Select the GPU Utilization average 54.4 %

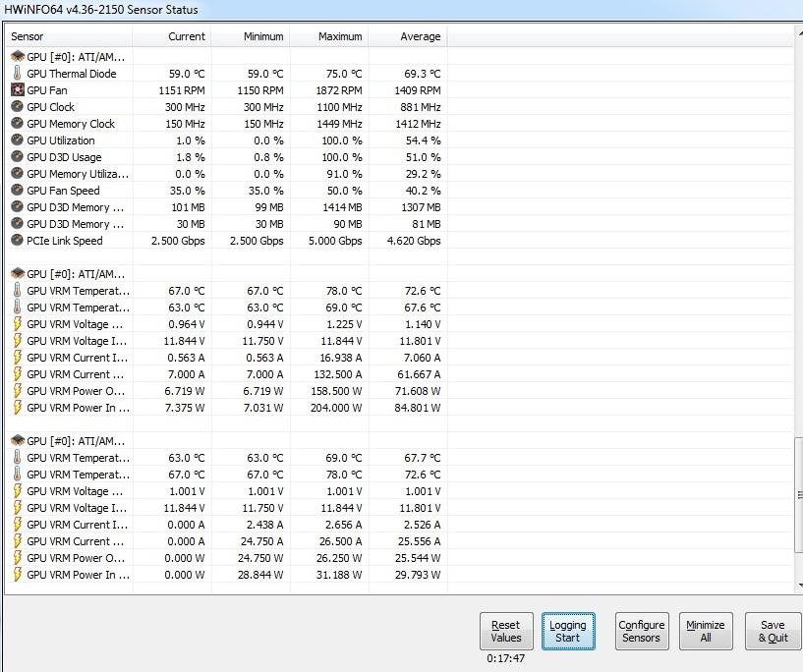point(423,140)
